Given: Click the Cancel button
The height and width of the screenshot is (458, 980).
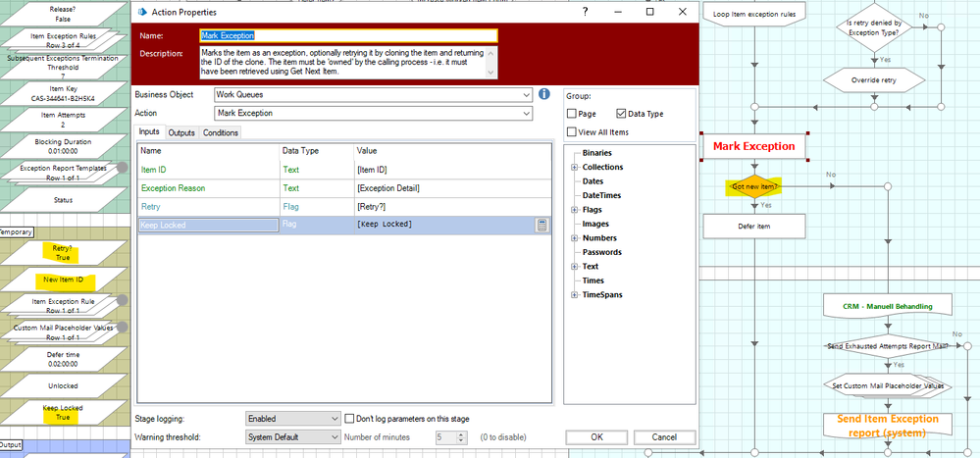Looking at the screenshot, I should [x=664, y=437].
